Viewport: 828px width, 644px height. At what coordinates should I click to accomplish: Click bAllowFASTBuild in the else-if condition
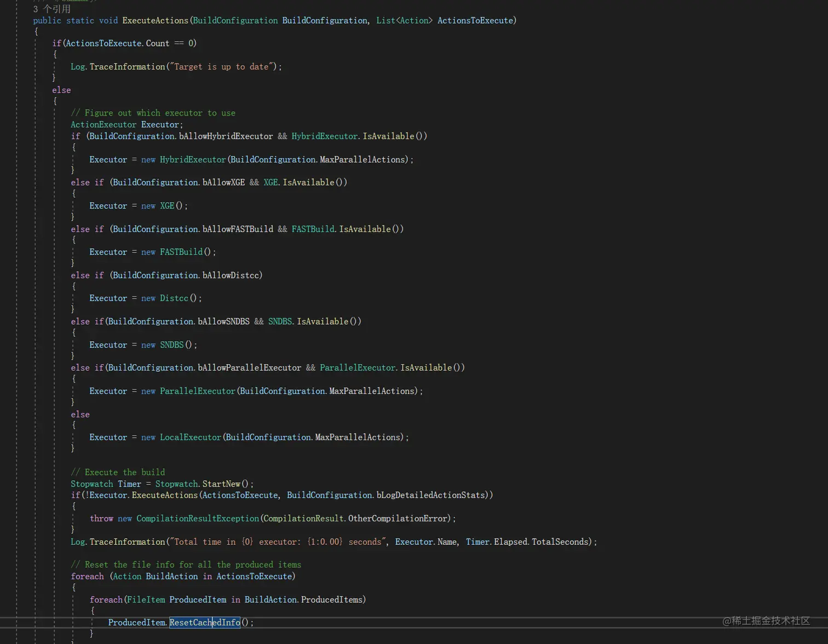tap(238, 229)
